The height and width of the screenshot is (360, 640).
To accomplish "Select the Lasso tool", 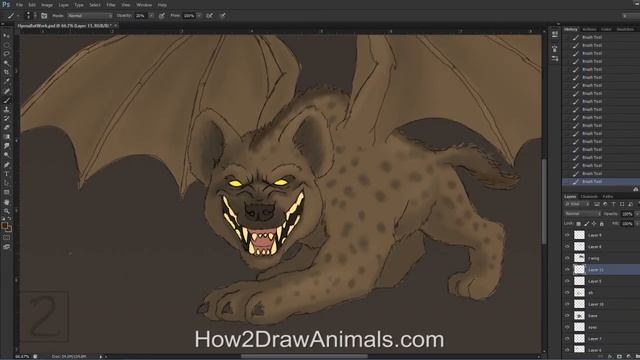I will pos(7,54).
